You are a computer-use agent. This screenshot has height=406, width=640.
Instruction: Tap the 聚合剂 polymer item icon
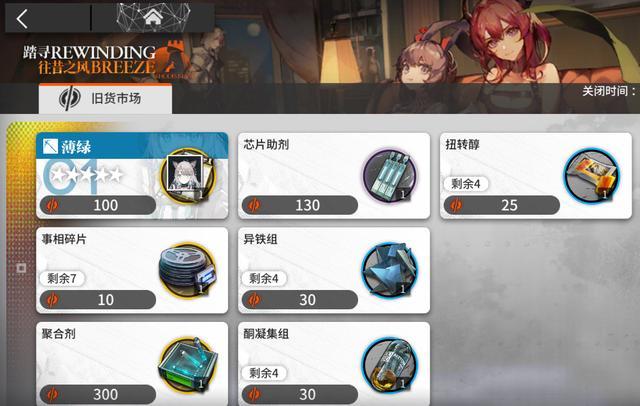click(x=188, y=364)
